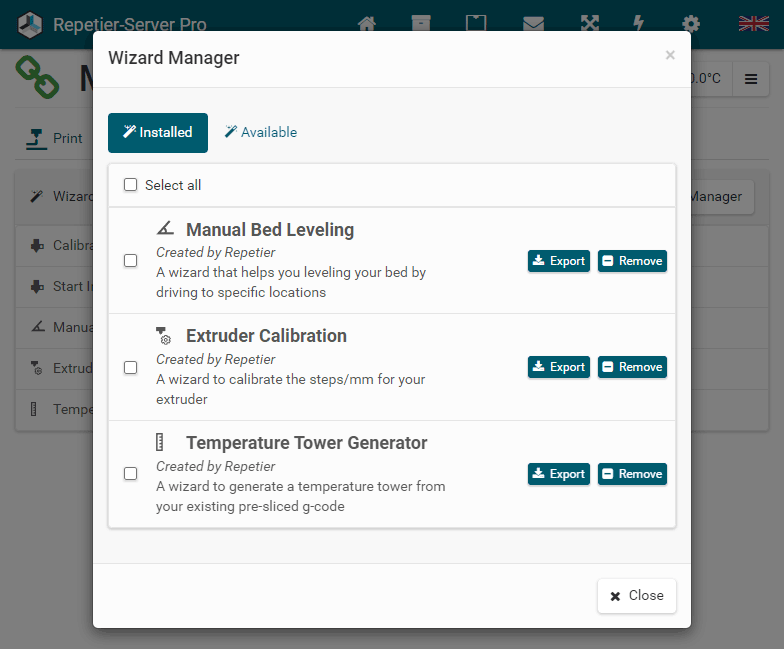Export the Manual Bed Leveling wizard
Viewport: 784px width, 649px height.
(x=559, y=261)
